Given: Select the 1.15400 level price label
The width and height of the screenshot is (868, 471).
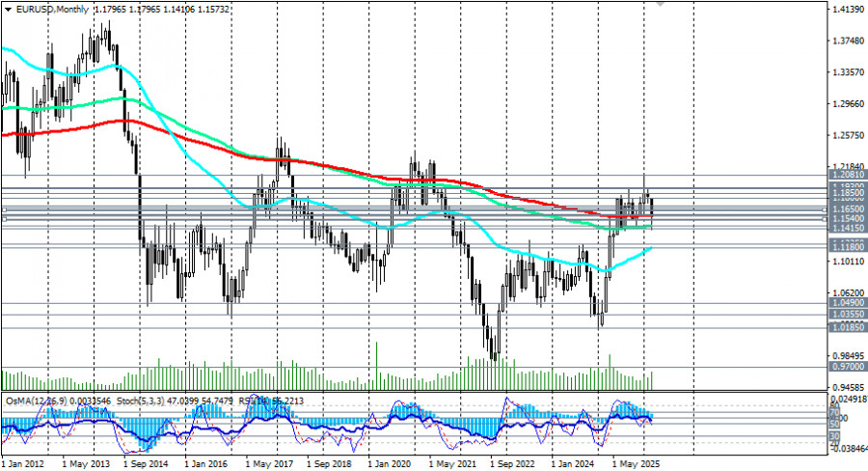Looking at the screenshot, I should click(848, 219).
